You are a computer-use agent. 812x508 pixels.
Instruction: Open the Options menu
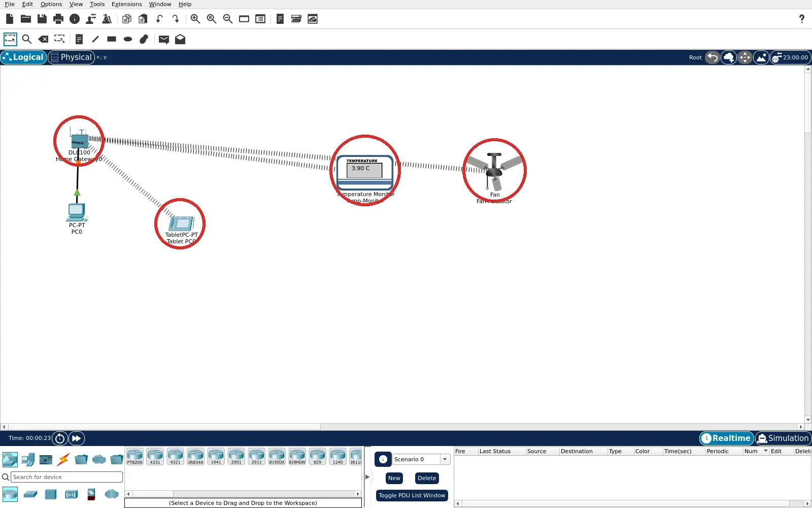(51, 4)
